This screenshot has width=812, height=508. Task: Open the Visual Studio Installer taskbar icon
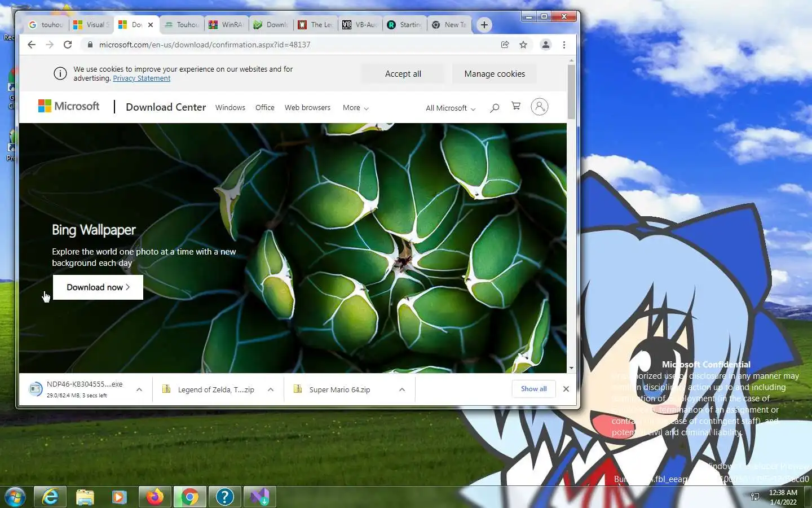tap(260, 497)
